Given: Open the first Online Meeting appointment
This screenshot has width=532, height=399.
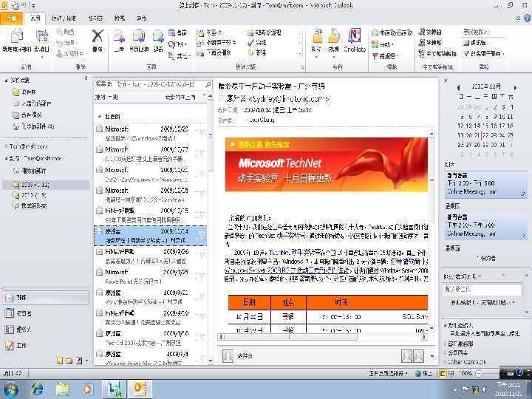Looking at the screenshot, I should point(486,183).
